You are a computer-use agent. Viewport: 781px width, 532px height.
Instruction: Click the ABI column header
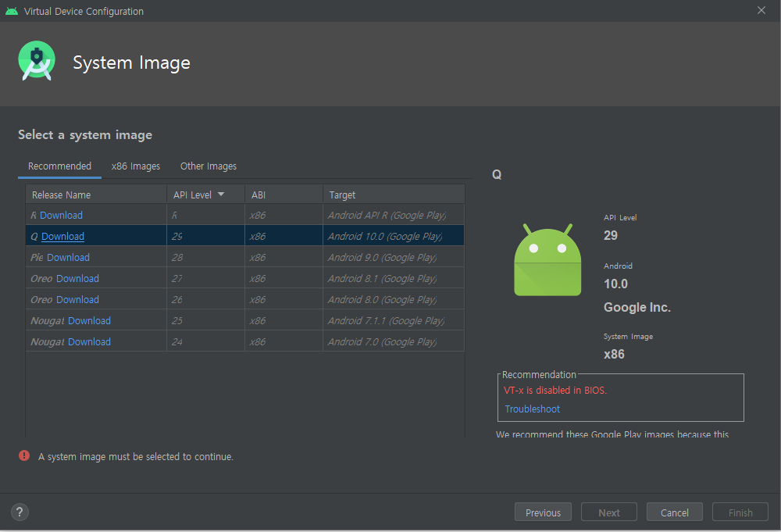(284, 195)
